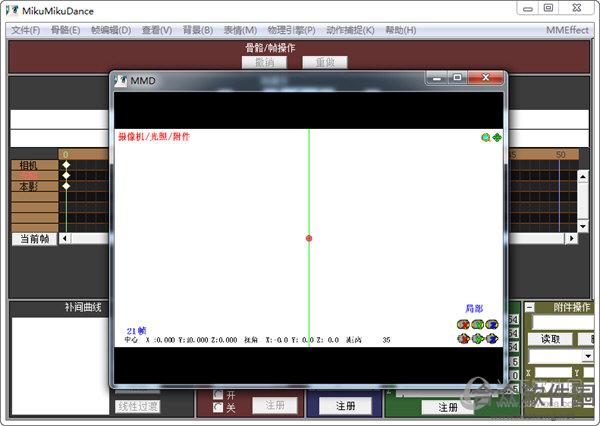Click the 21帧 frame counter text
The width and height of the screenshot is (600, 426).
136,331
